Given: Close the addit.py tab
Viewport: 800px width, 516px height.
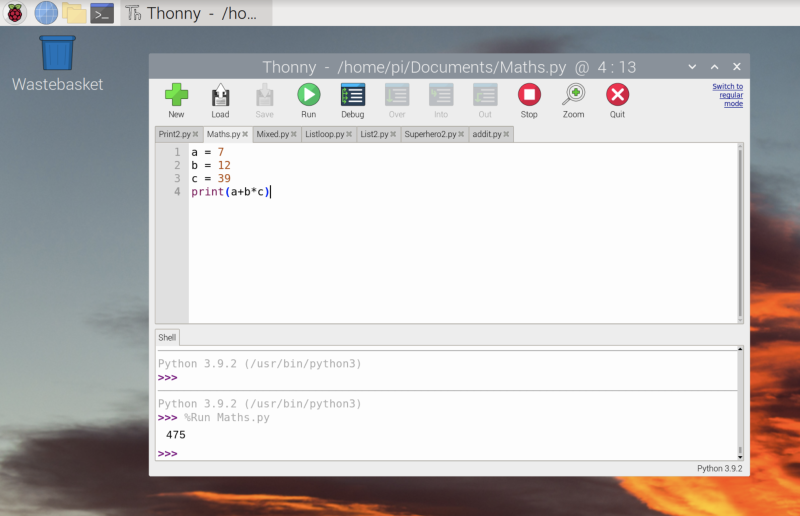Looking at the screenshot, I should (507, 134).
